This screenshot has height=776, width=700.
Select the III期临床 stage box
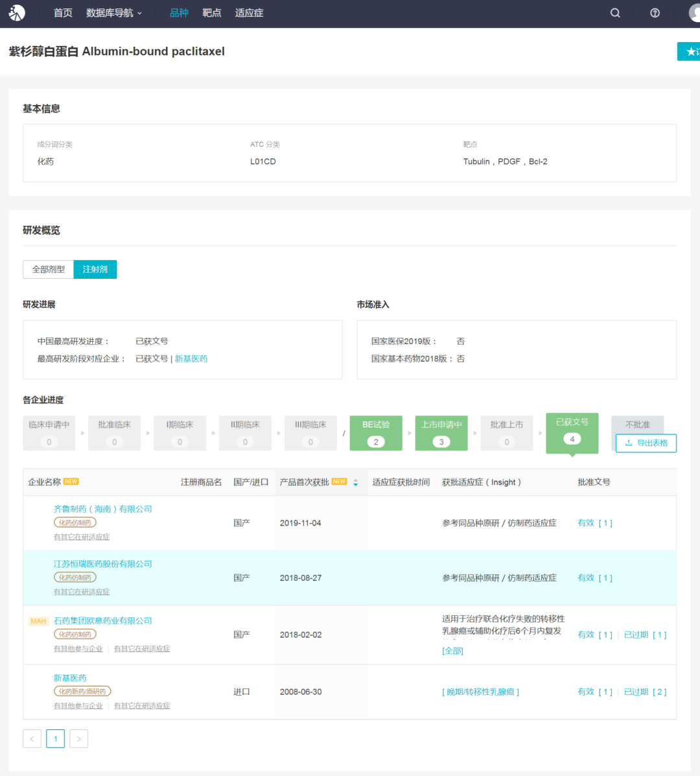pyautogui.click(x=310, y=433)
